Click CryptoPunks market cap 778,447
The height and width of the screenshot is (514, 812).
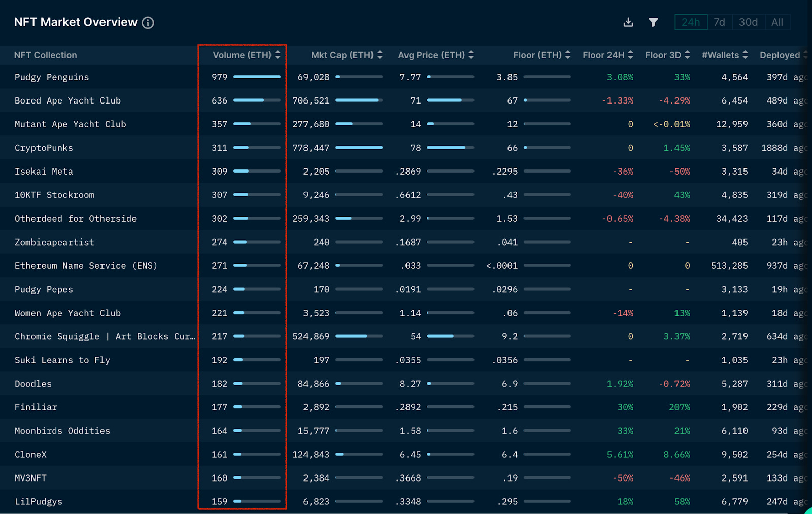click(311, 148)
